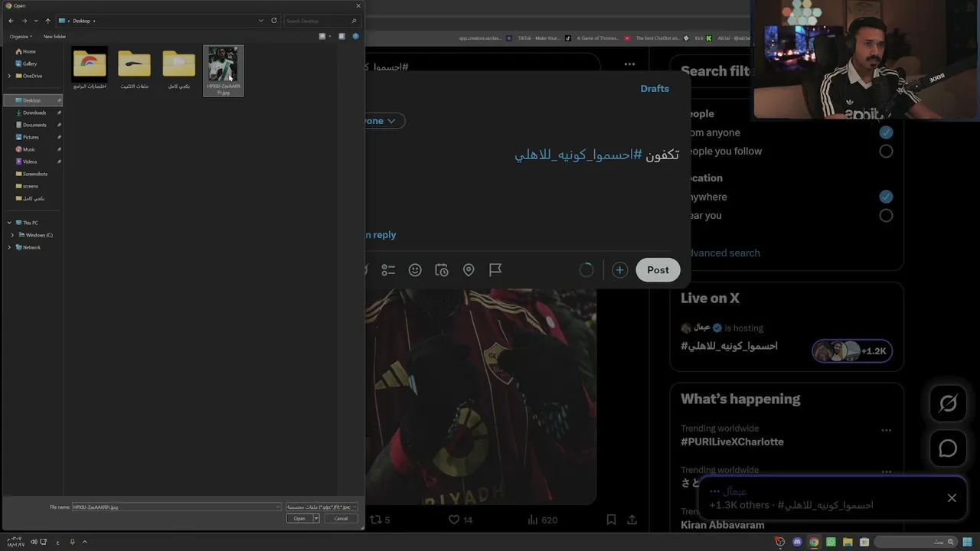The image size is (980, 551).
Task: Add a poll to the post
Action: tap(388, 270)
